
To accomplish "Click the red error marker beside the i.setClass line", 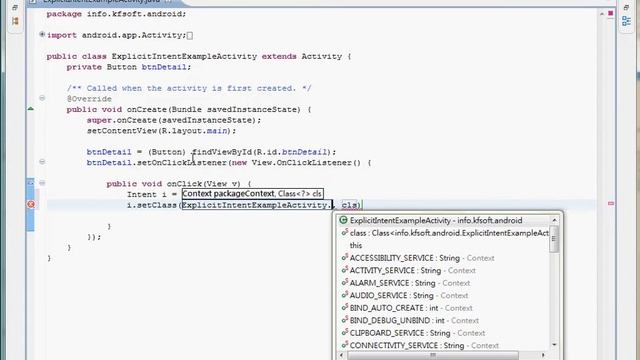I will 31,204.
